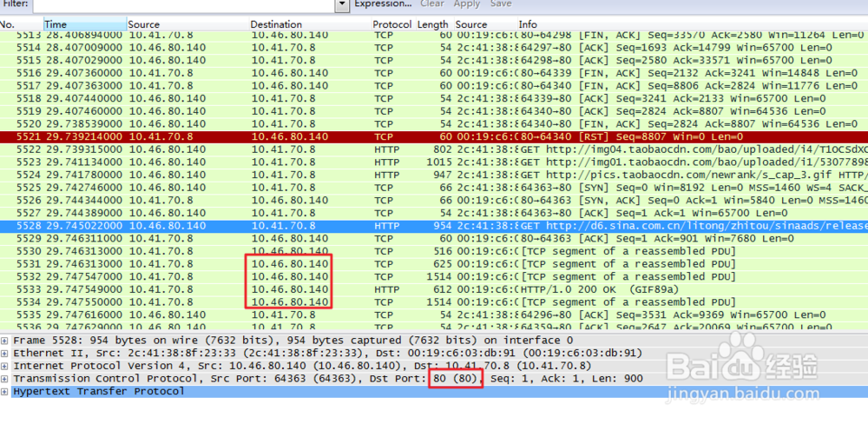
Task: Sort by the first Source column header
Action: [x=187, y=24]
